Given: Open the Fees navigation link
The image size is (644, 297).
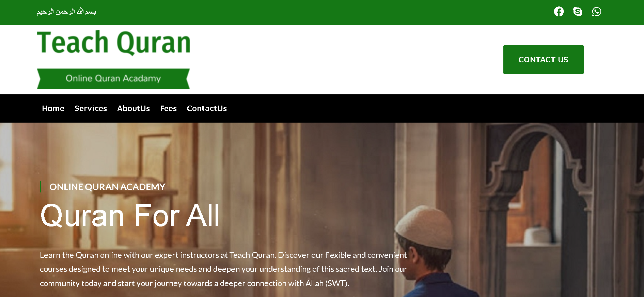Looking at the screenshot, I should click(168, 108).
